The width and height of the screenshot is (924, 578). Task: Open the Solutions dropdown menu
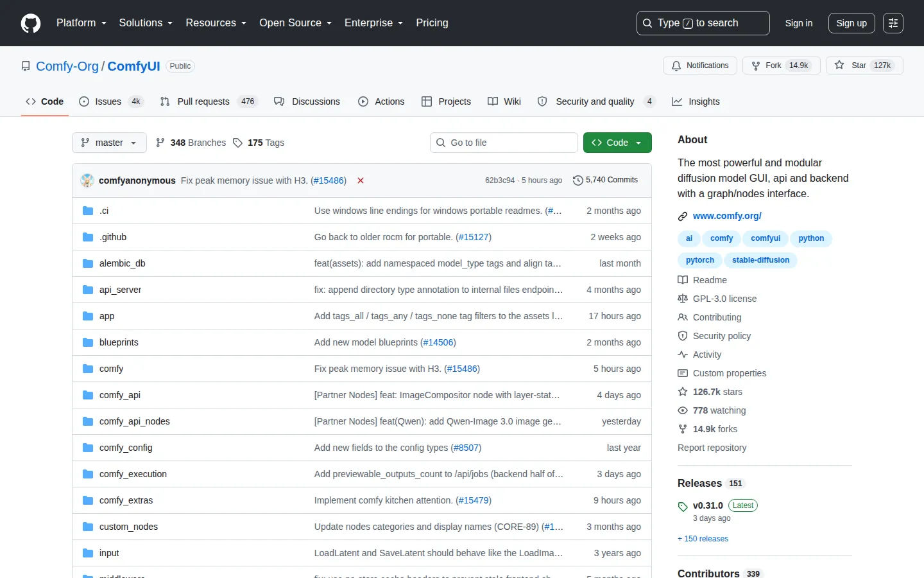pyautogui.click(x=146, y=23)
